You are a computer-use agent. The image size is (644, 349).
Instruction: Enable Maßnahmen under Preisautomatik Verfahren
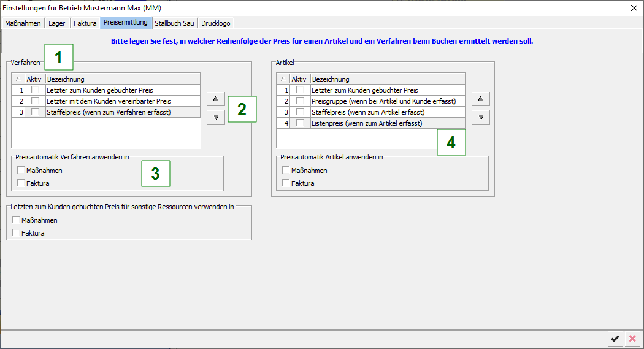(22, 171)
